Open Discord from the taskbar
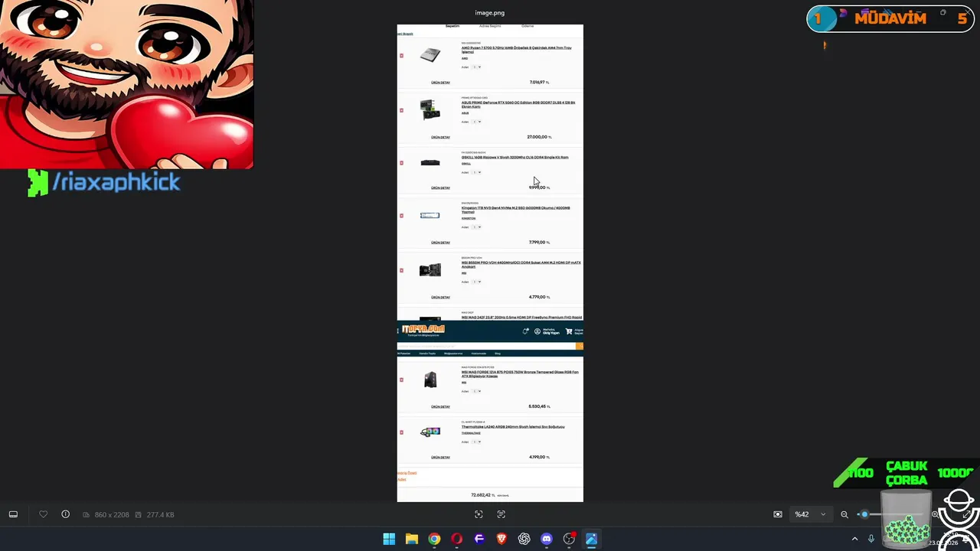The width and height of the screenshot is (980, 551). [x=547, y=539]
